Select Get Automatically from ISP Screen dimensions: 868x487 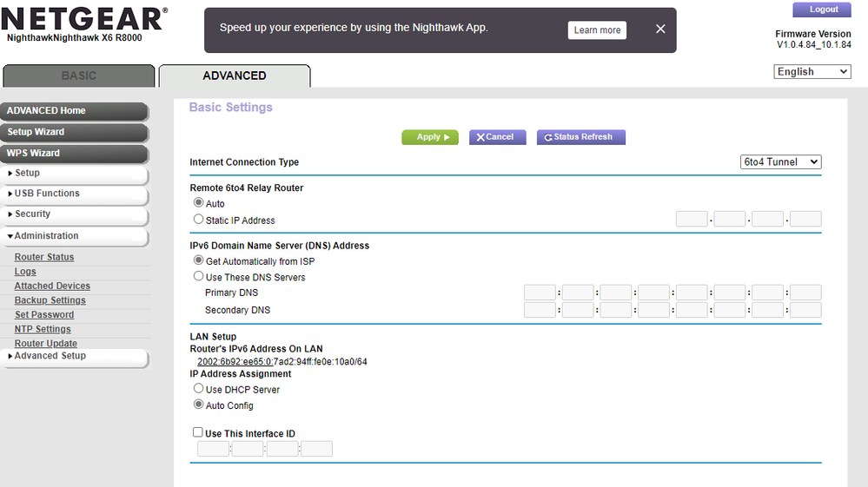(198, 260)
